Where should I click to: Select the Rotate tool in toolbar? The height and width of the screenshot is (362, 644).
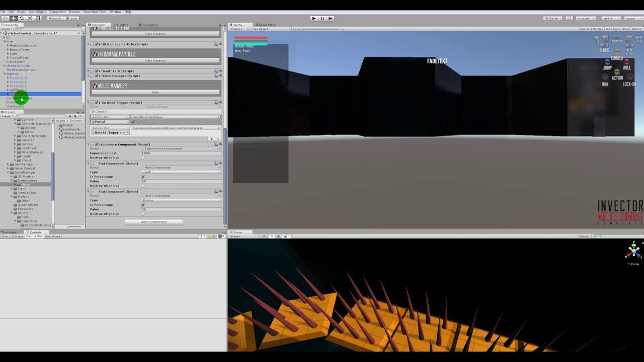[22, 18]
